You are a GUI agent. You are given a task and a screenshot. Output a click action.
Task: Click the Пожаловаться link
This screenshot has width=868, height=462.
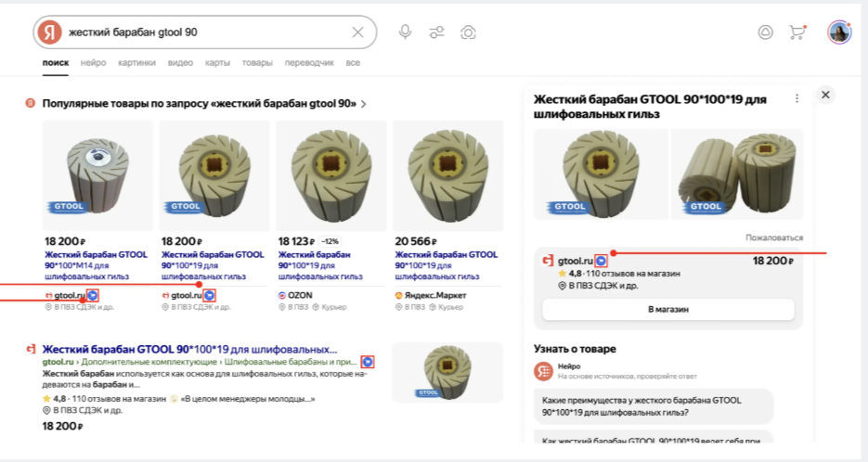coord(774,238)
